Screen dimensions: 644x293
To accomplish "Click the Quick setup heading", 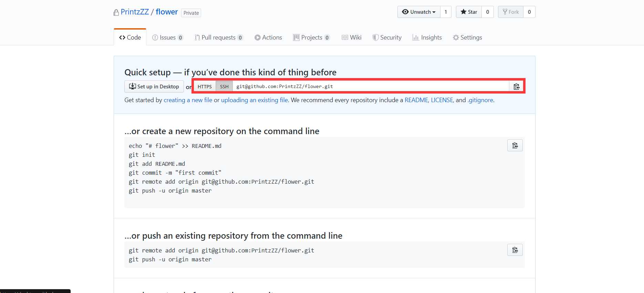I will [230, 72].
